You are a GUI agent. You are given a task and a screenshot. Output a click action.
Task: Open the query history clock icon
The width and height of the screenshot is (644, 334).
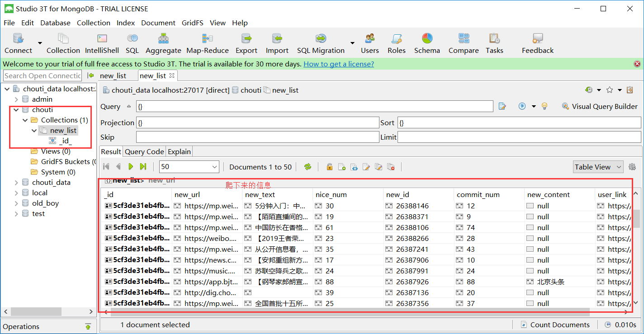click(x=589, y=90)
